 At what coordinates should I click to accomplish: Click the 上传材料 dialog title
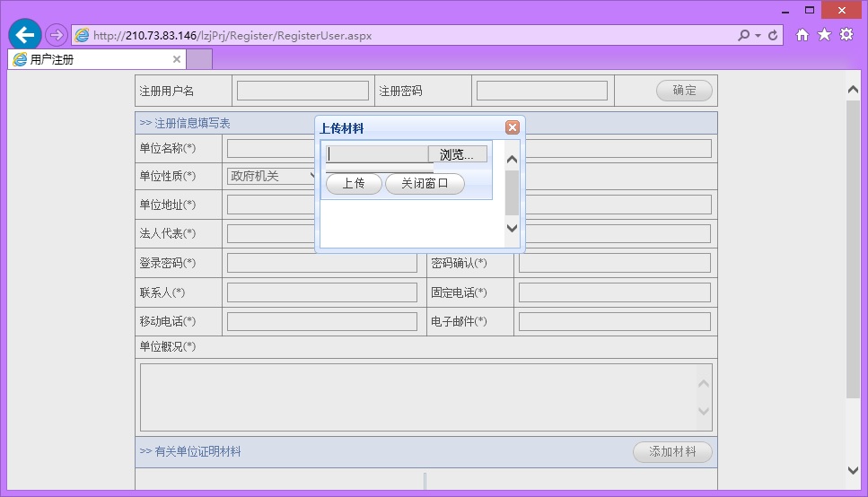click(x=342, y=128)
